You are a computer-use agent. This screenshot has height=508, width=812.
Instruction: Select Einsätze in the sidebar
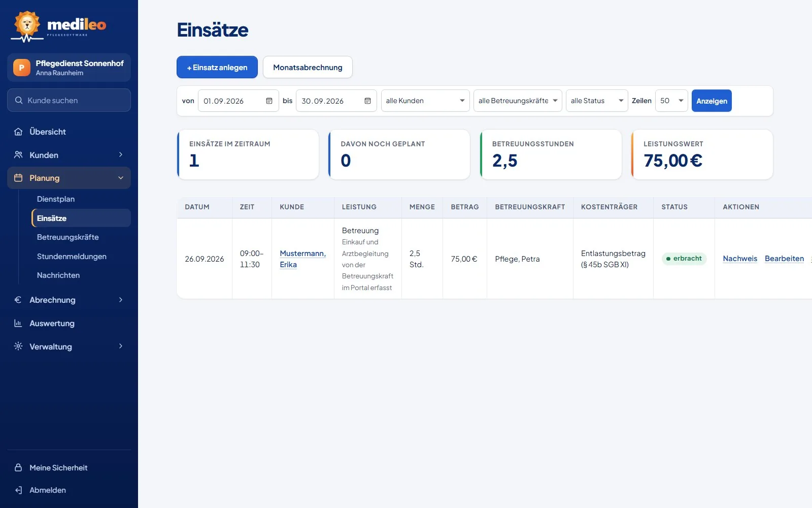[x=81, y=218]
